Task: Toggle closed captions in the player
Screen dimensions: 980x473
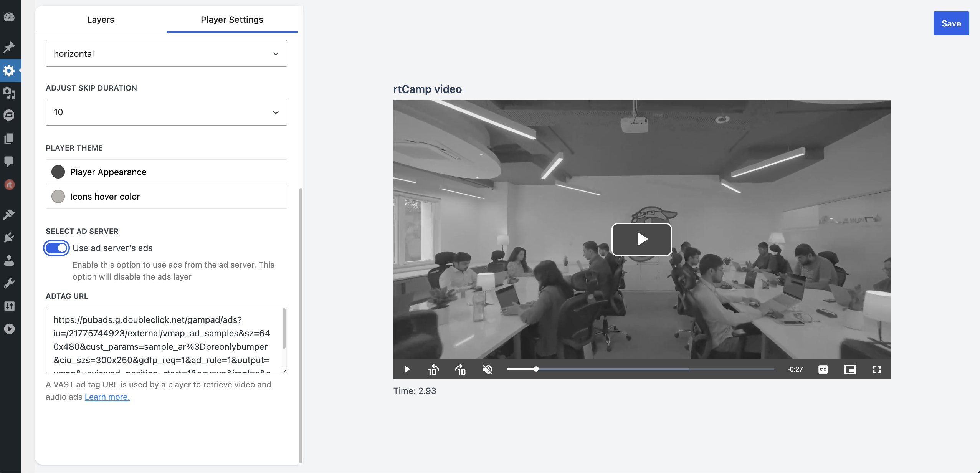Action: click(x=823, y=369)
